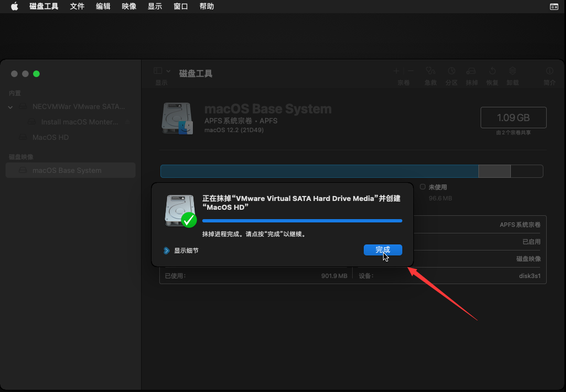Click the 显示细节 label text

click(186, 251)
